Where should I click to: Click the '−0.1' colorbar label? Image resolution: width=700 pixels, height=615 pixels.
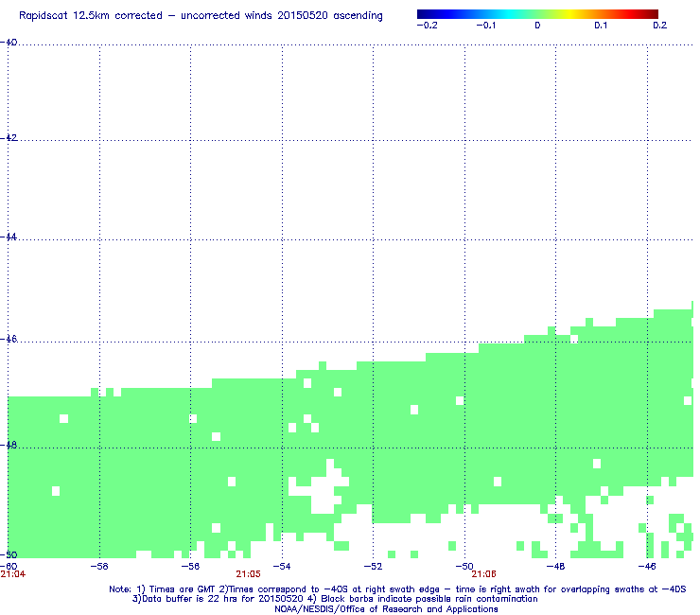pos(485,26)
